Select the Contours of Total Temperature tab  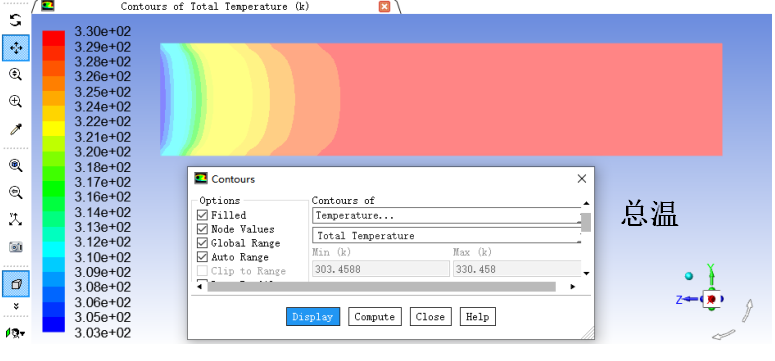click(x=215, y=6)
